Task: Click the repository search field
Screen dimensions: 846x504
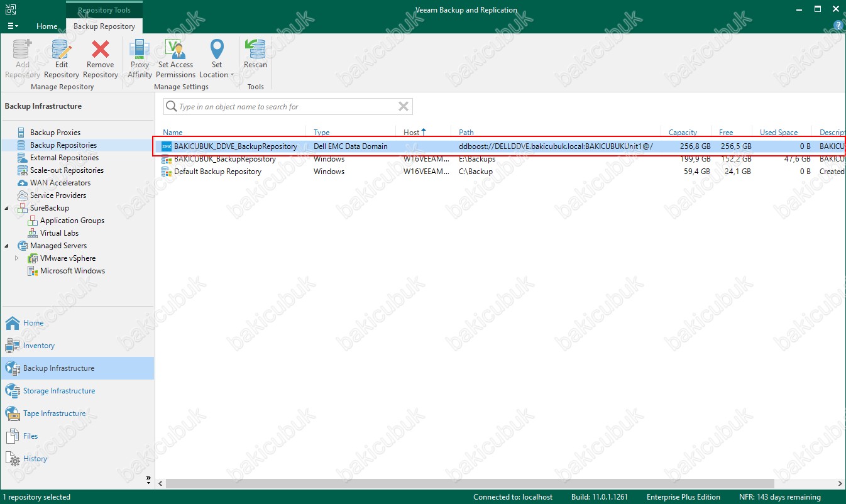Action: 287,107
